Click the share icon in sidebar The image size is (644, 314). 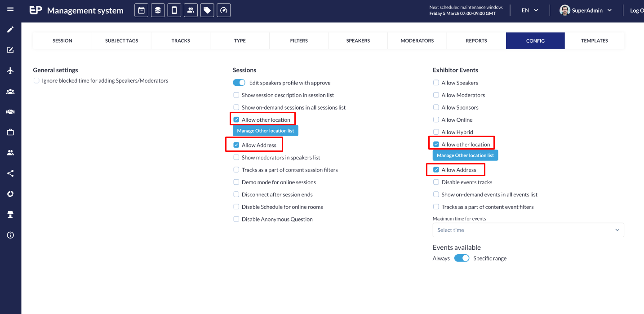10,173
